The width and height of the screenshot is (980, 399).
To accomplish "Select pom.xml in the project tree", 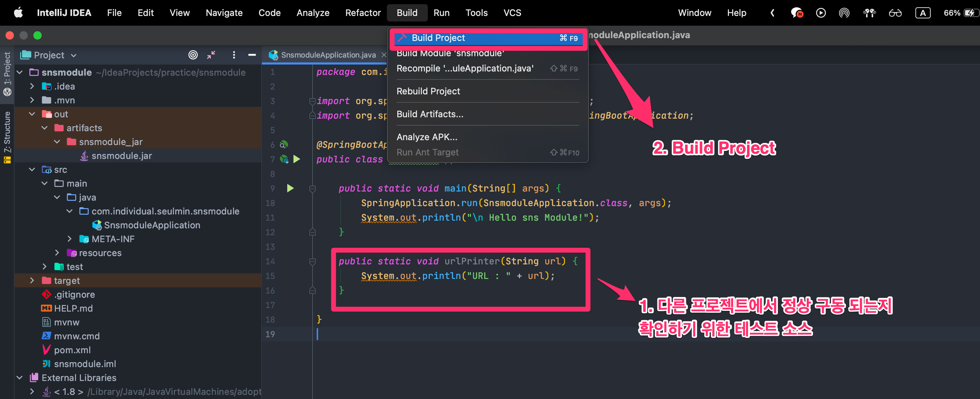I will click(72, 350).
